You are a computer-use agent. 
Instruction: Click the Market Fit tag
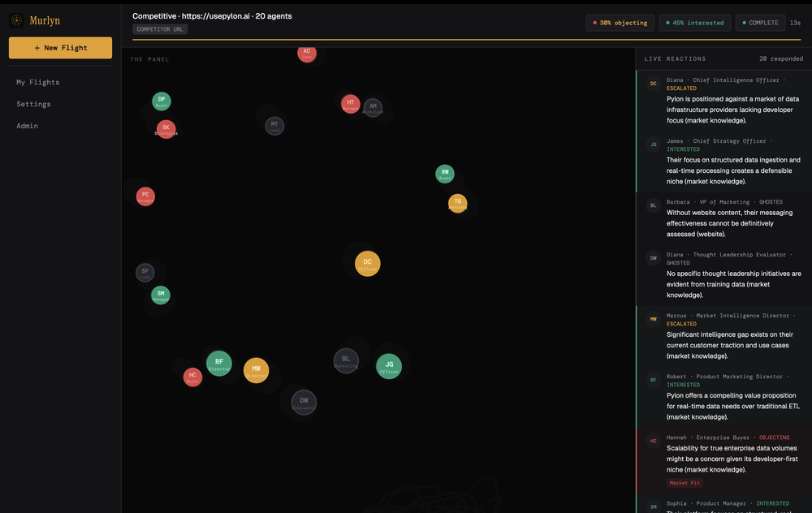pos(684,483)
